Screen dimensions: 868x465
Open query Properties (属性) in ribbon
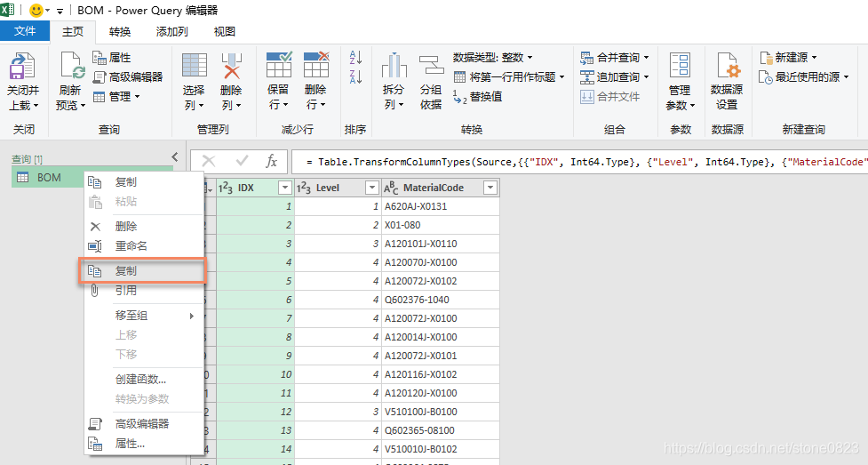coord(111,57)
